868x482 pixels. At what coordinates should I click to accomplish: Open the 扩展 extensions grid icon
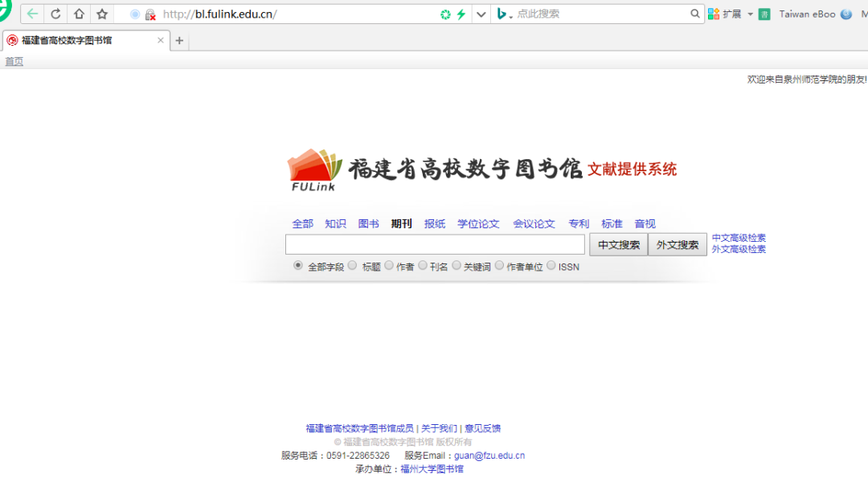tap(714, 14)
